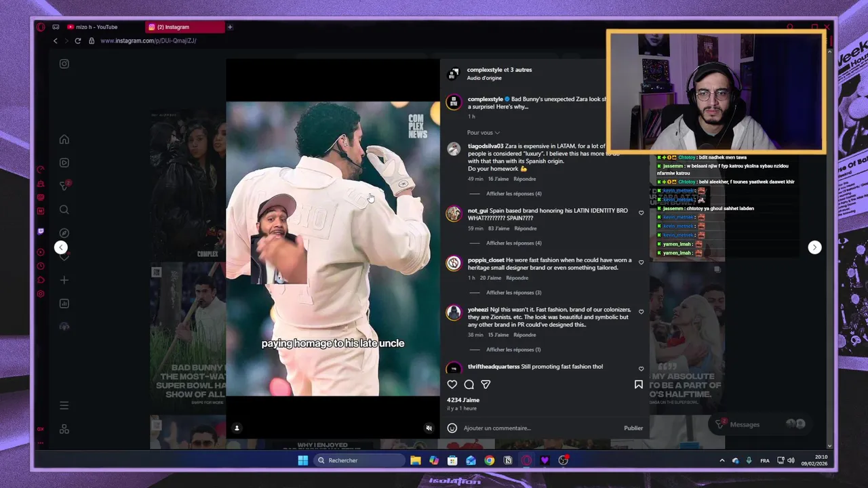This screenshot has height=488, width=868.
Task: Open the background 'BAD BUNNY' post thumbnail
Action: coord(188,336)
